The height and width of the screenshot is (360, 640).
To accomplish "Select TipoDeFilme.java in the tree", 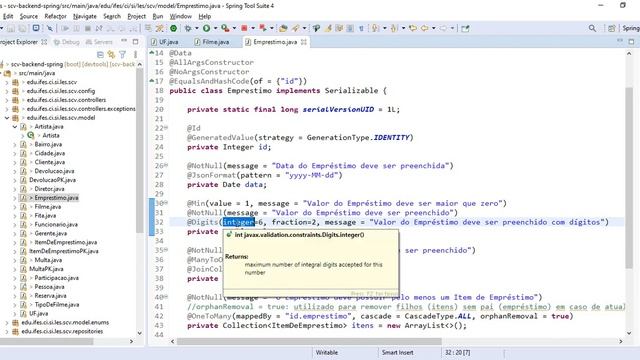I will (x=57, y=305).
